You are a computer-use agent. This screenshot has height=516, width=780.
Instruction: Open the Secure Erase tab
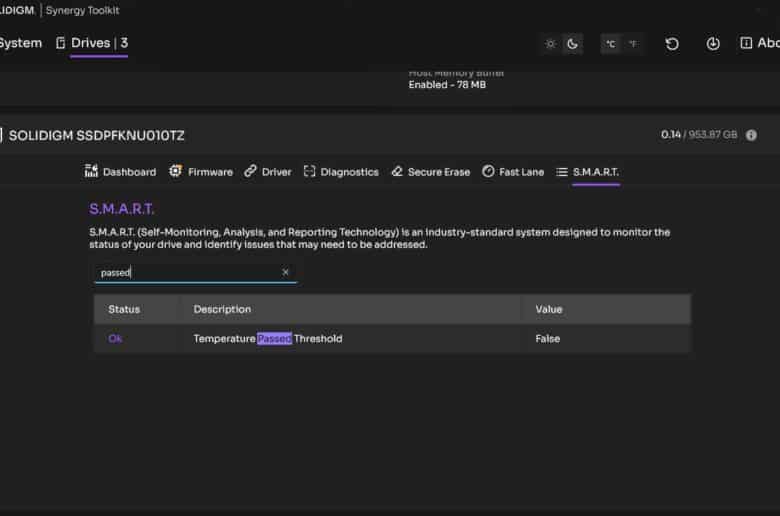431,172
